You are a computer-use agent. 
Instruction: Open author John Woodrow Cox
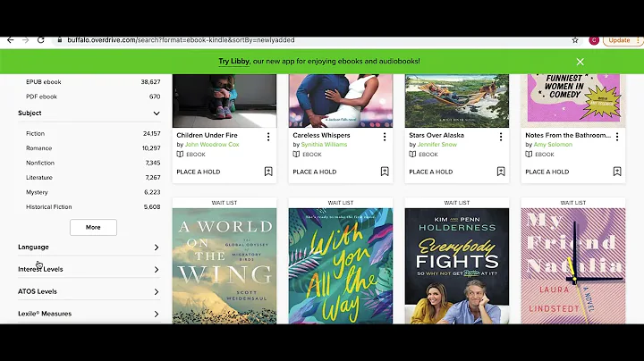tap(212, 145)
